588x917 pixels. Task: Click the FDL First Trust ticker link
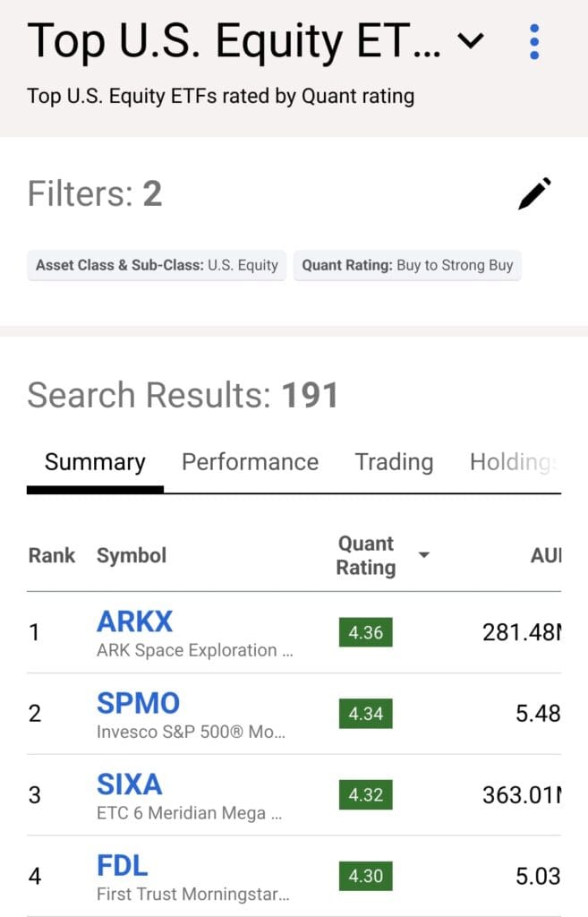(x=122, y=865)
